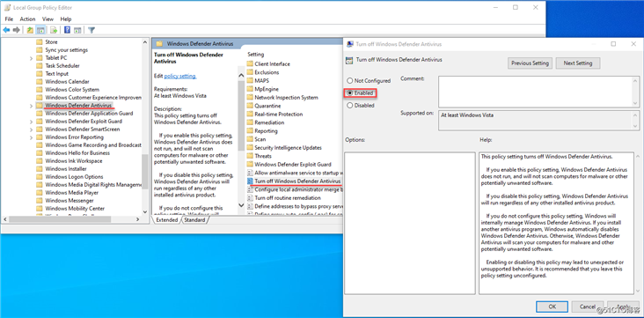Click the Back arrow toolbar icon
This screenshot has height=318, width=644.
[x=6, y=30]
